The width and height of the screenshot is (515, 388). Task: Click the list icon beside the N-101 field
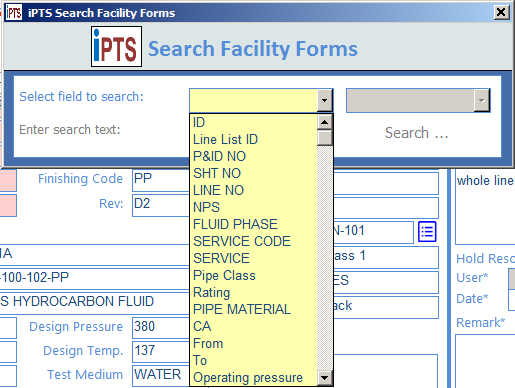coord(427,231)
